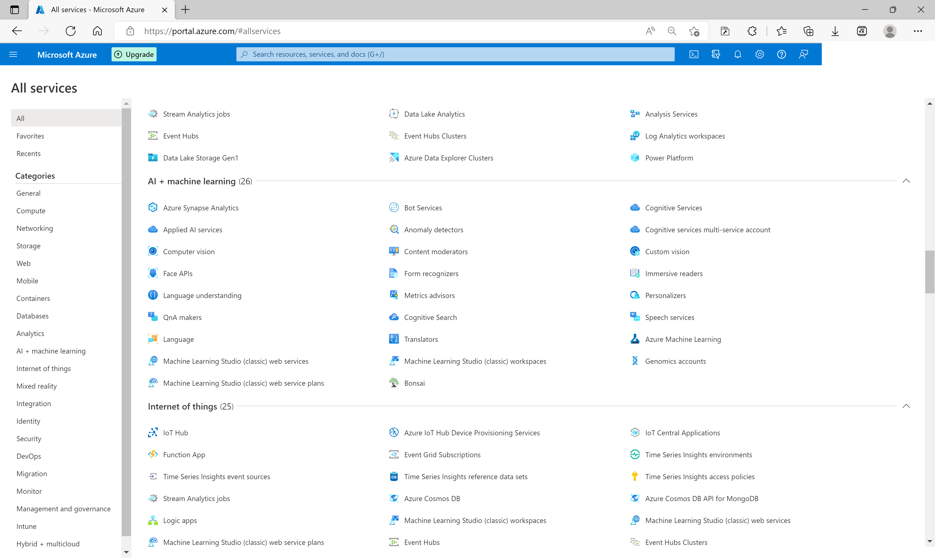Choose the Compute category

(x=31, y=211)
